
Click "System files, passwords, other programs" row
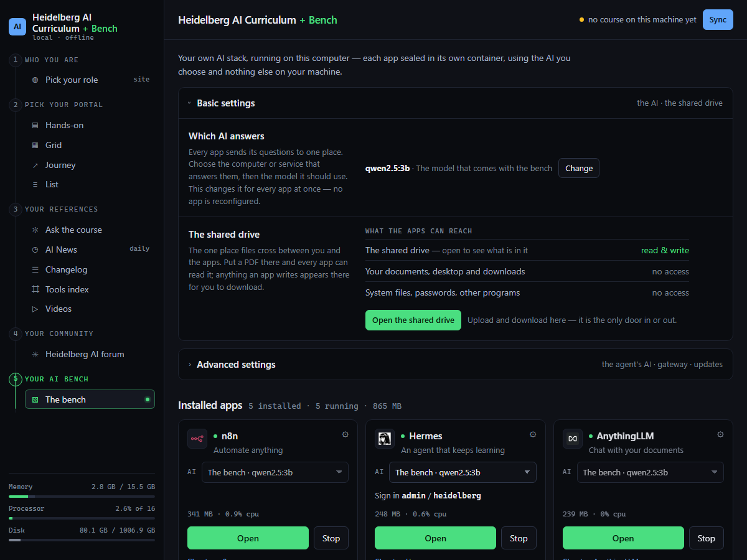tap(527, 292)
